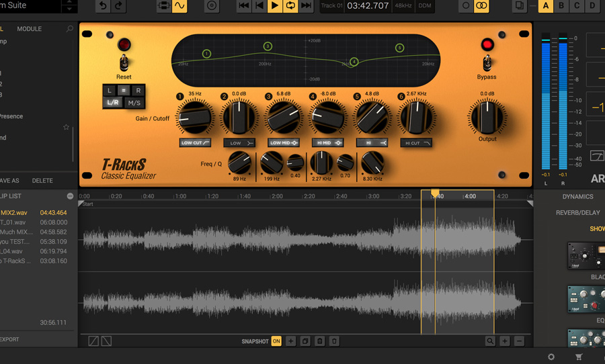Remove clip with minus icon in clip list

70,196
